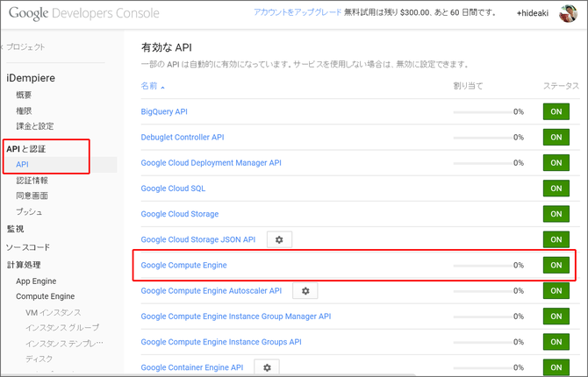Open the hideaki profile avatar
This screenshot has height=377, width=588.
(x=568, y=13)
